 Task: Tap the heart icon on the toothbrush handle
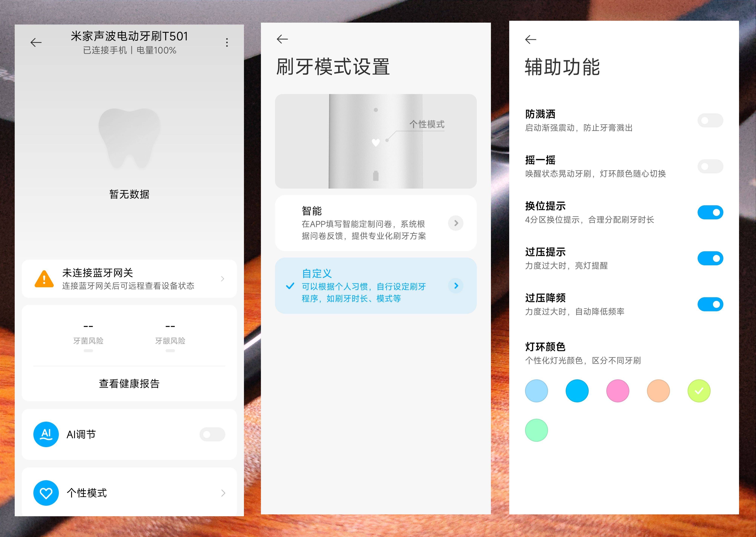[376, 143]
